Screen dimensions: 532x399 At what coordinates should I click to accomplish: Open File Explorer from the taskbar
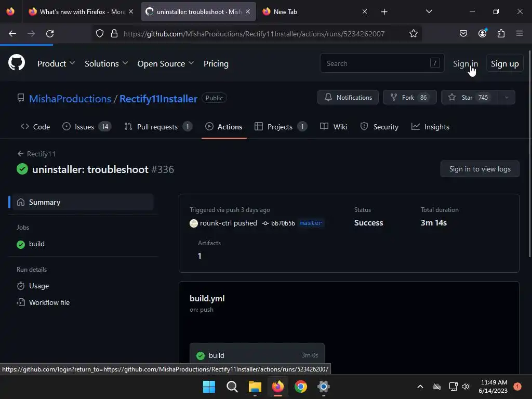tap(255, 387)
